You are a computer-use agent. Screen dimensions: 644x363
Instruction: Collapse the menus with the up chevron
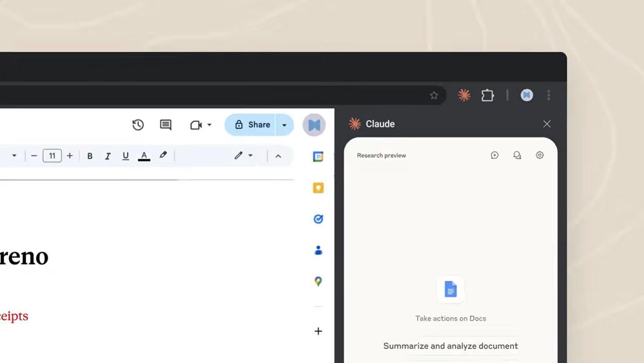tap(278, 156)
